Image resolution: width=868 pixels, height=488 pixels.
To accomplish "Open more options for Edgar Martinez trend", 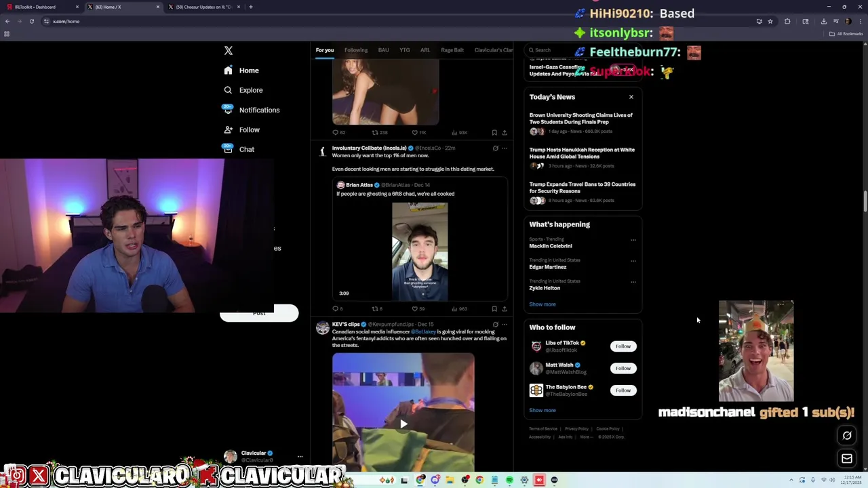I will coord(633,261).
